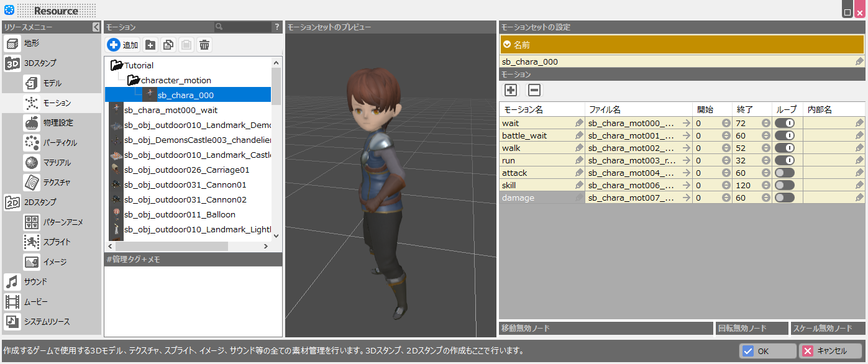This screenshot has height=364, width=868.
Task: Collapse the Tutorial folder in tree
Action: 116,65
